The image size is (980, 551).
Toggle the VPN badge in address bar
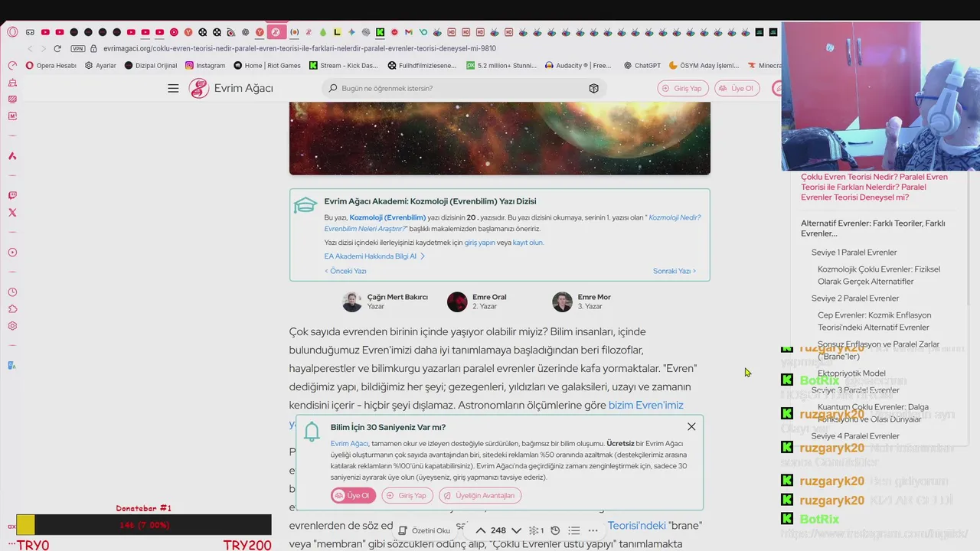(77, 48)
